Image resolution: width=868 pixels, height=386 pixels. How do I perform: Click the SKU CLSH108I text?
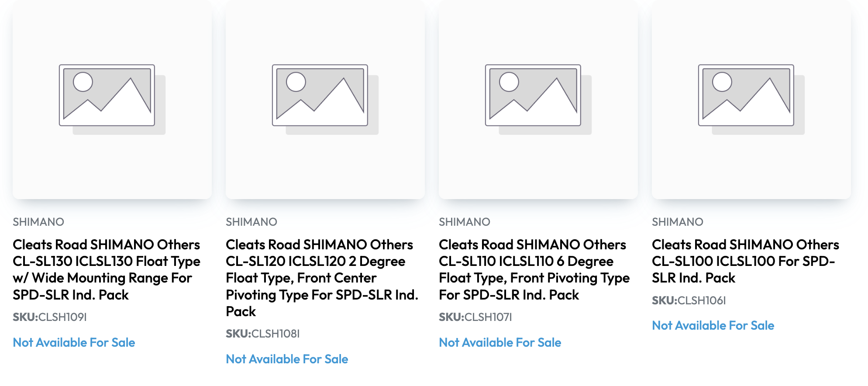263,334
